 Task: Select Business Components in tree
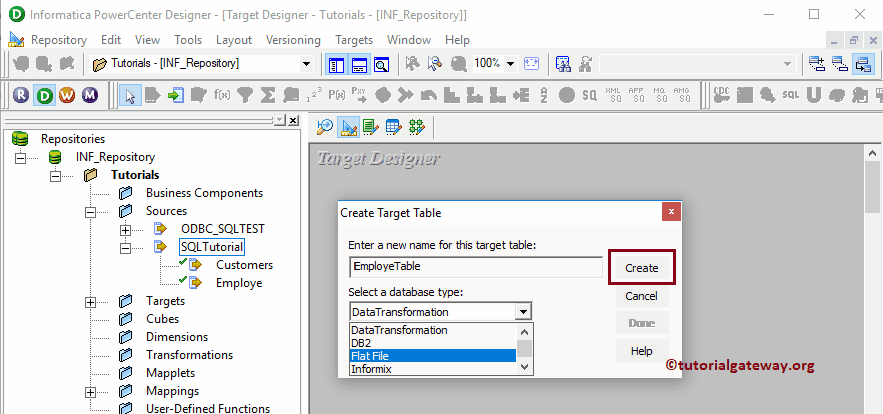[x=204, y=193]
